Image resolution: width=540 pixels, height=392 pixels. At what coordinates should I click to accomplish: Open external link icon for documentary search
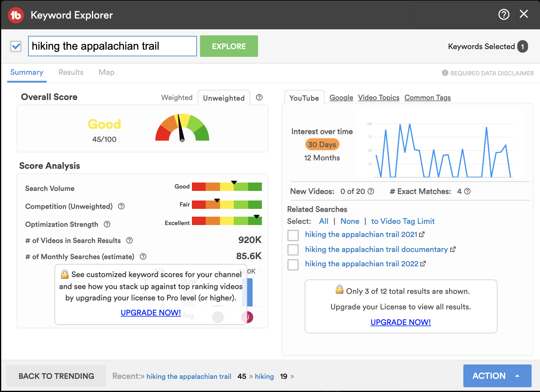tap(453, 249)
